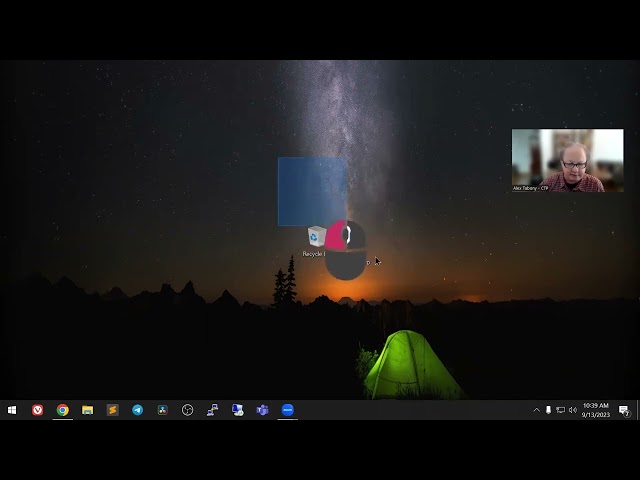
Task: Switch to Zoom in the taskbar
Action: pyautogui.click(x=287, y=410)
